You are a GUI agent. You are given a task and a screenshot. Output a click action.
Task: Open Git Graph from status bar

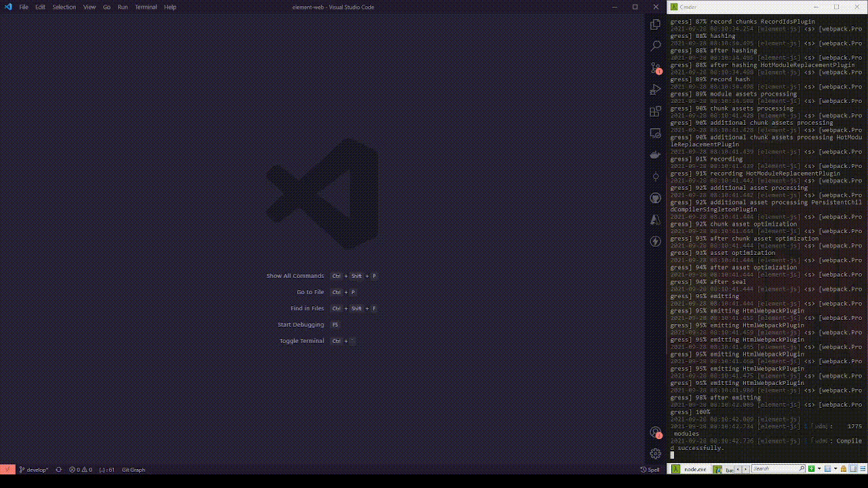click(134, 469)
